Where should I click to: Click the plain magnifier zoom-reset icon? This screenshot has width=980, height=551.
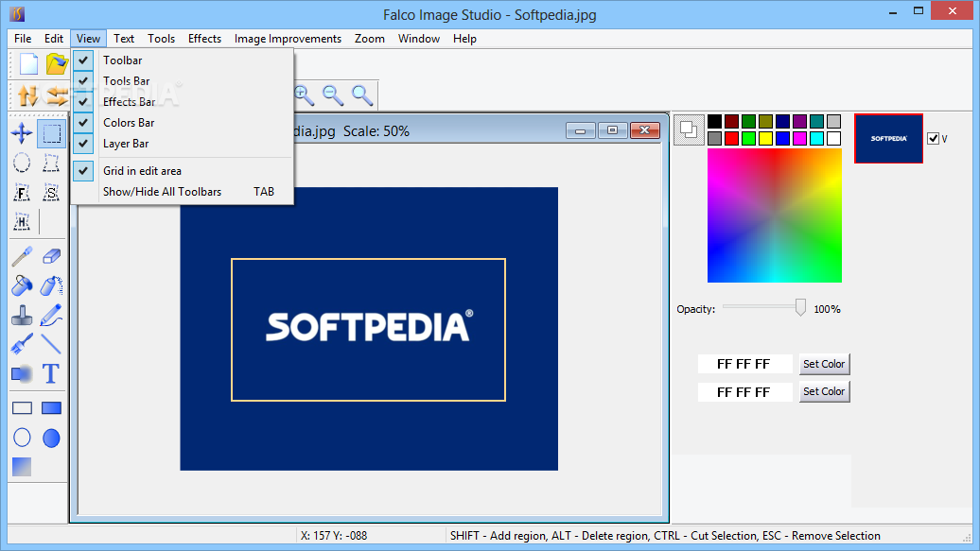362,95
